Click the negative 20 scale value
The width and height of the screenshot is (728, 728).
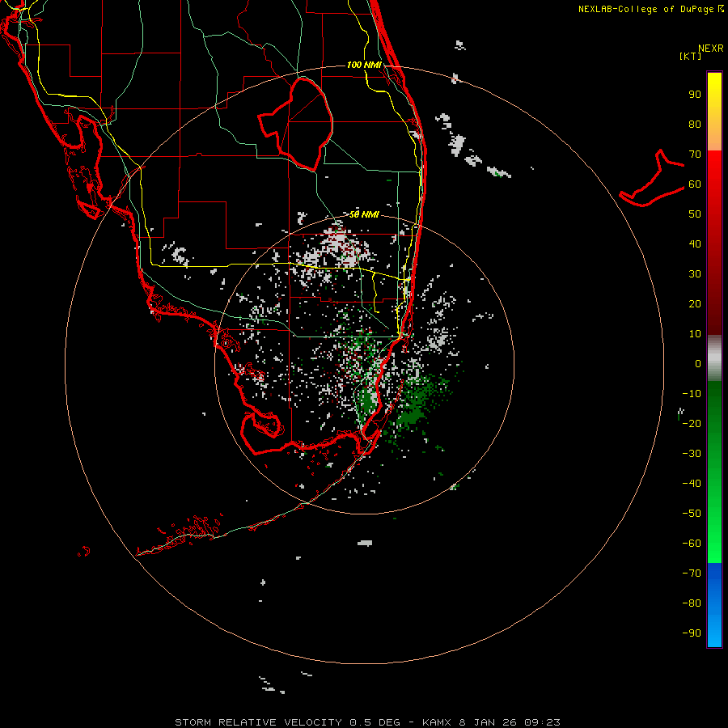point(692,423)
